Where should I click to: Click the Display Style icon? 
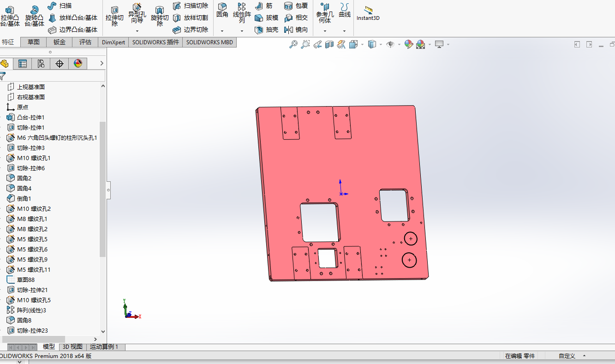[x=372, y=44]
